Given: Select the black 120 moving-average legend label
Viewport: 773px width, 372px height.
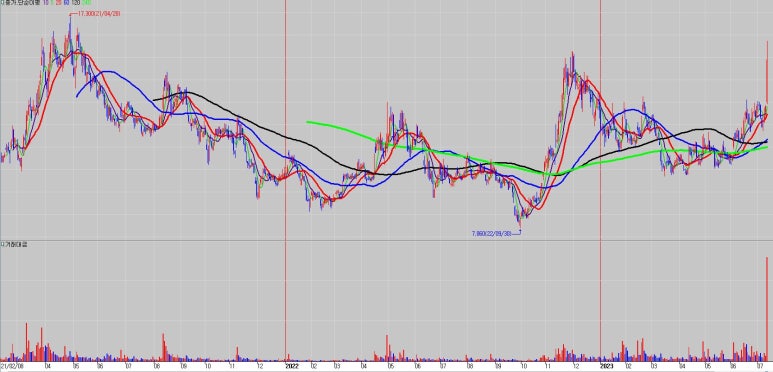Looking at the screenshot, I should pyautogui.click(x=76, y=2).
